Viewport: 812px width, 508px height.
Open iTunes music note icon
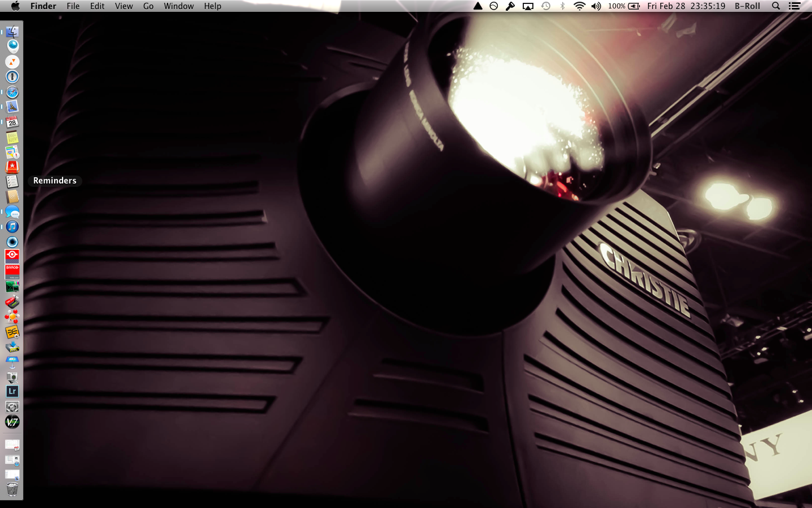coord(12,227)
